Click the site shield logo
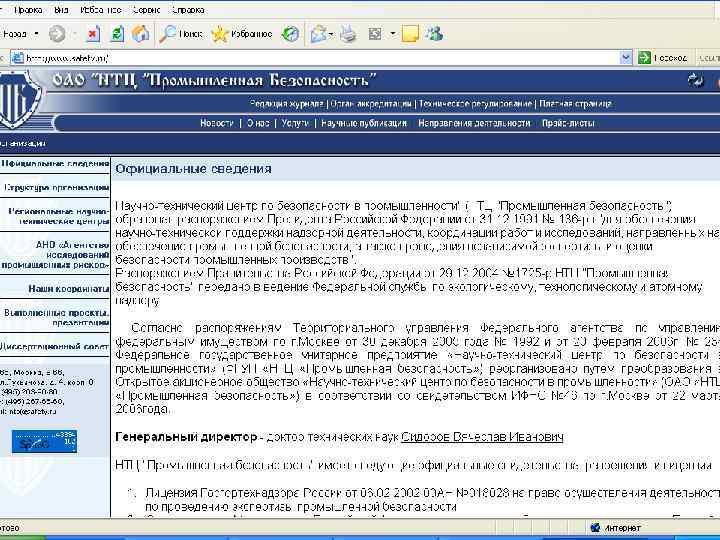This screenshot has width=720, height=540. pyautogui.click(x=19, y=100)
